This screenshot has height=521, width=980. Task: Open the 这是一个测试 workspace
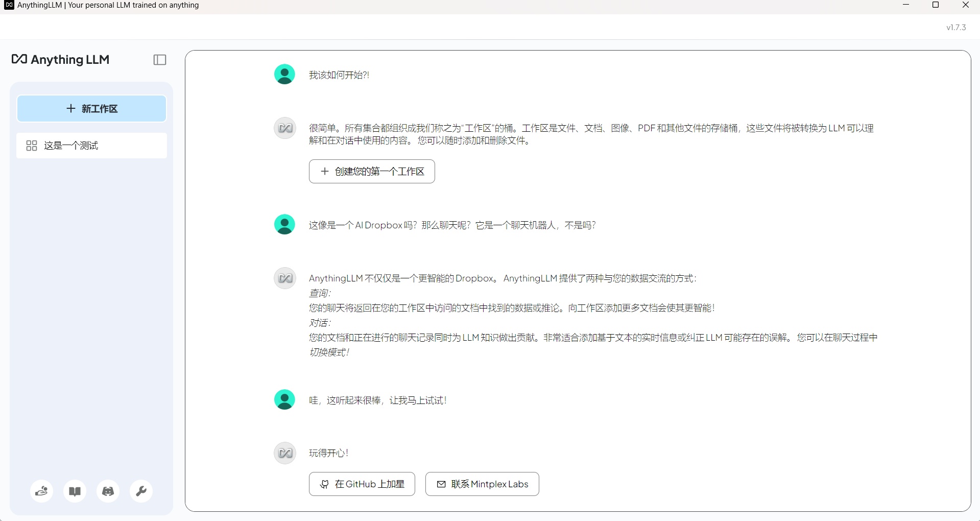click(92, 146)
